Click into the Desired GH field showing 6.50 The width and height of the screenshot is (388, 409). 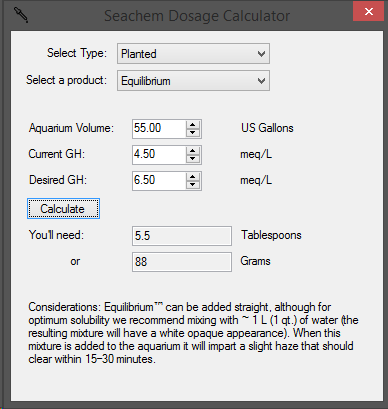tap(159, 181)
